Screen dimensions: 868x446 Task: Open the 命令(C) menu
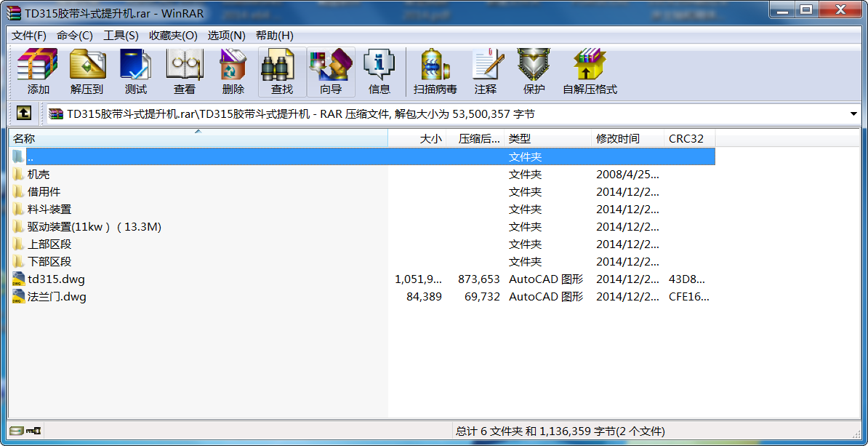coord(75,36)
